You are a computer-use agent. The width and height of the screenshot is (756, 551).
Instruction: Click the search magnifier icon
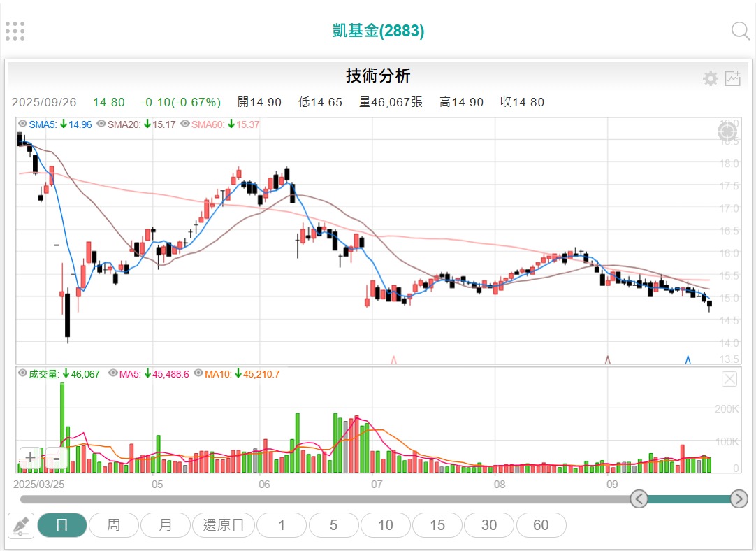coord(740,31)
